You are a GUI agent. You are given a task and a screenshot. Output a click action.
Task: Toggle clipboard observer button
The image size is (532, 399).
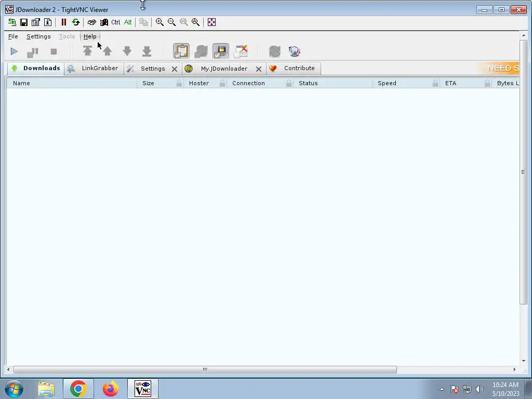click(181, 51)
